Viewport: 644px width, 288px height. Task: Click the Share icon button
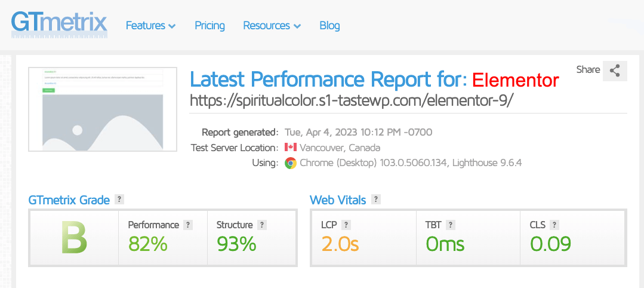pos(615,71)
